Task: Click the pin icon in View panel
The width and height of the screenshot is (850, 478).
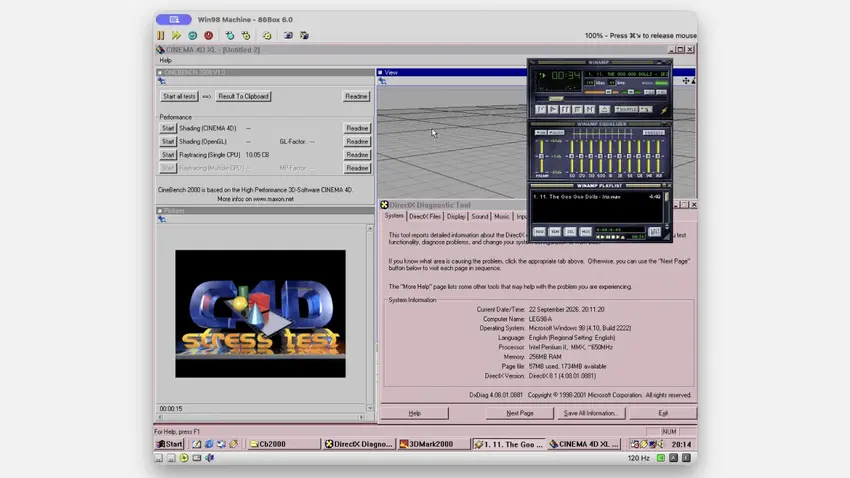Action: pyautogui.click(x=382, y=81)
